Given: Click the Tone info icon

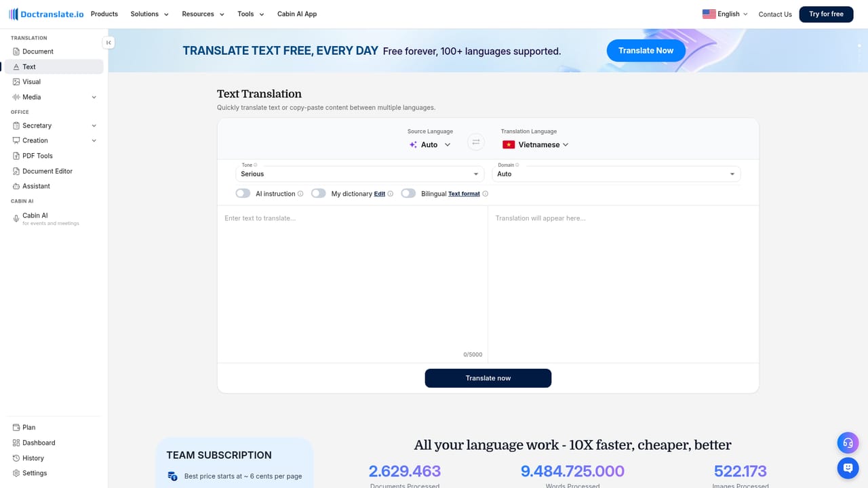Looking at the screenshot, I should (256, 165).
